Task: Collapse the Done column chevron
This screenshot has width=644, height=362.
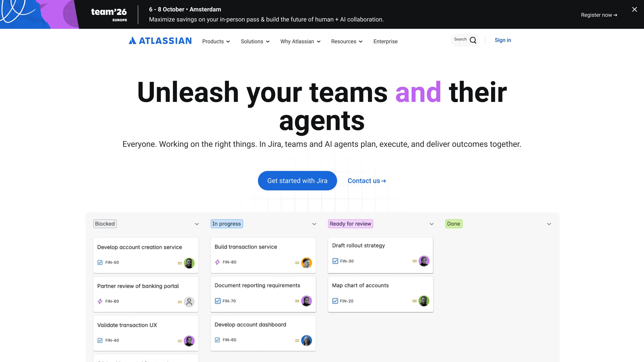Action: click(549, 224)
